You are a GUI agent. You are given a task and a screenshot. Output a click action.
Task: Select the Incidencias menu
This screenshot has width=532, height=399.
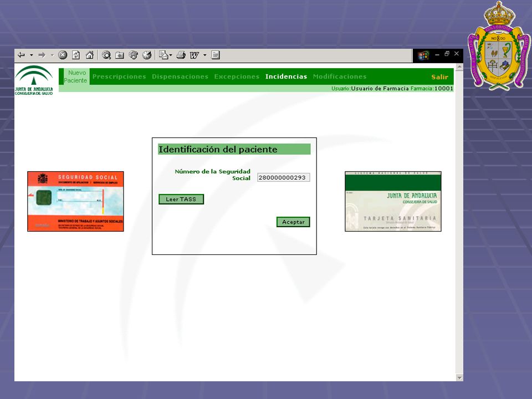[x=286, y=76]
